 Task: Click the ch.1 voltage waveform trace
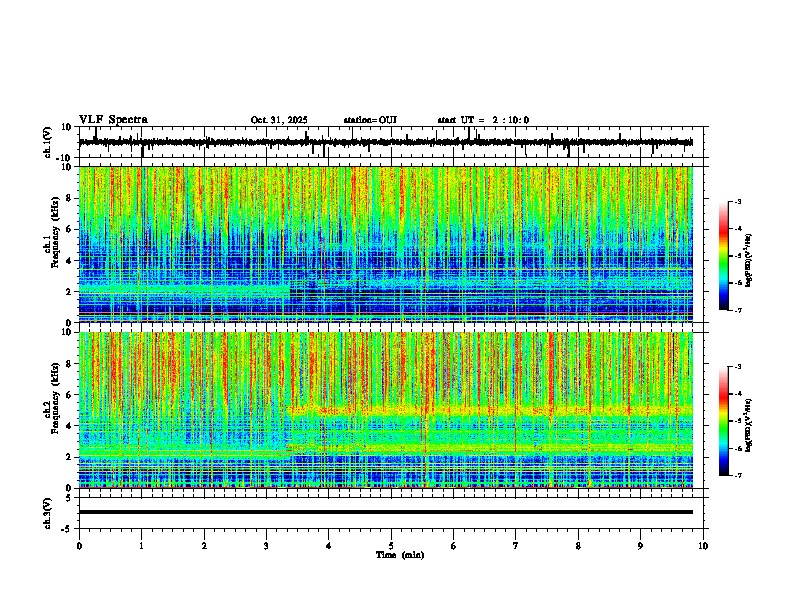[x=385, y=142]
